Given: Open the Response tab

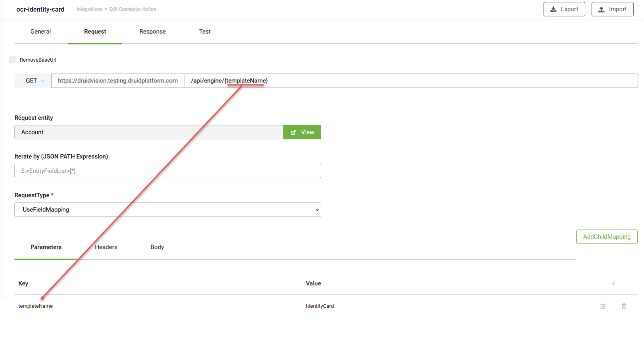Looking at the screenshot, I should (x=153, y=32).
